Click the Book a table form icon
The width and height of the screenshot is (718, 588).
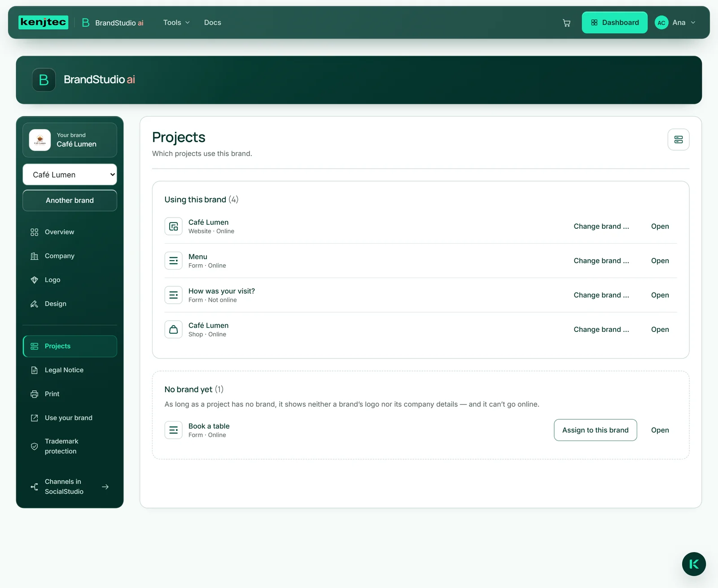coord(173,430)
